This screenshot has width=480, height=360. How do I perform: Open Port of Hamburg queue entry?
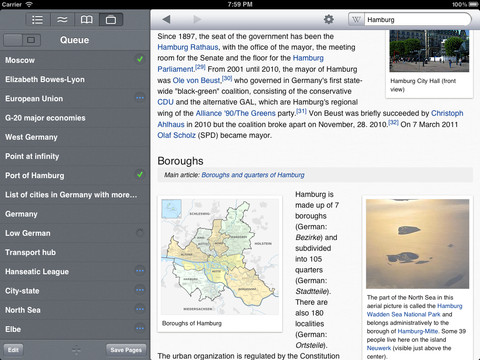75,176
